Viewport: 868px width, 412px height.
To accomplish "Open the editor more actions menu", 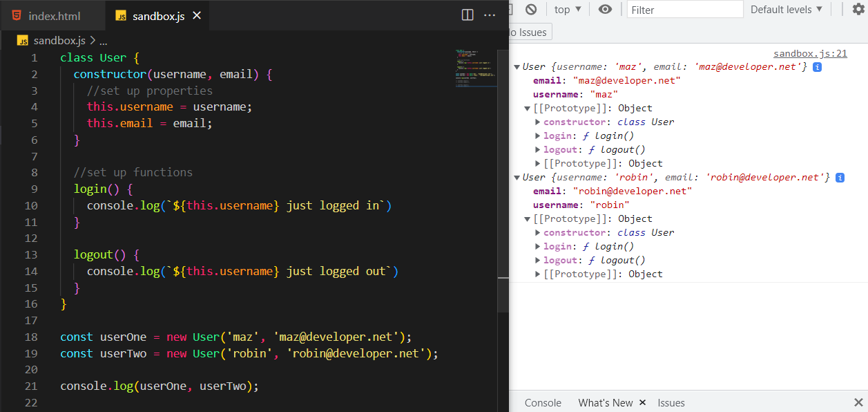I will (490, 15).
